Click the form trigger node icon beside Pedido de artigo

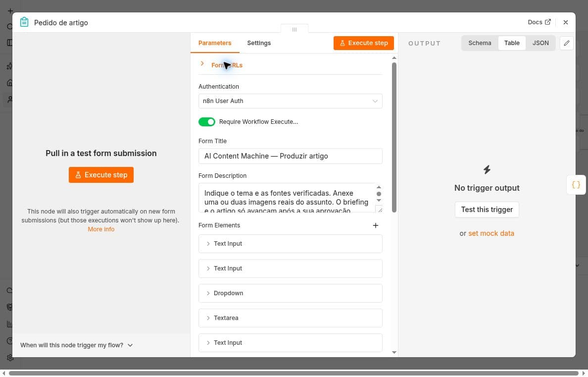[x=24, y=22]
